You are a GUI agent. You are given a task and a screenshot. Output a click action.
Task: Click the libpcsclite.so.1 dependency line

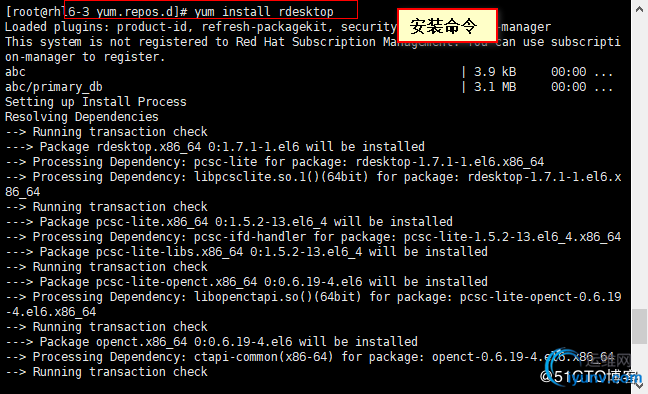(313, 184)
